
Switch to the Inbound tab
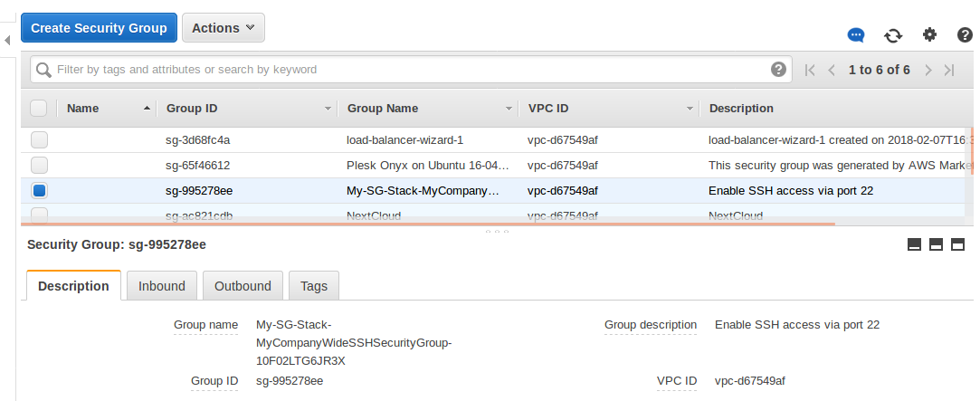pos(161,286)
